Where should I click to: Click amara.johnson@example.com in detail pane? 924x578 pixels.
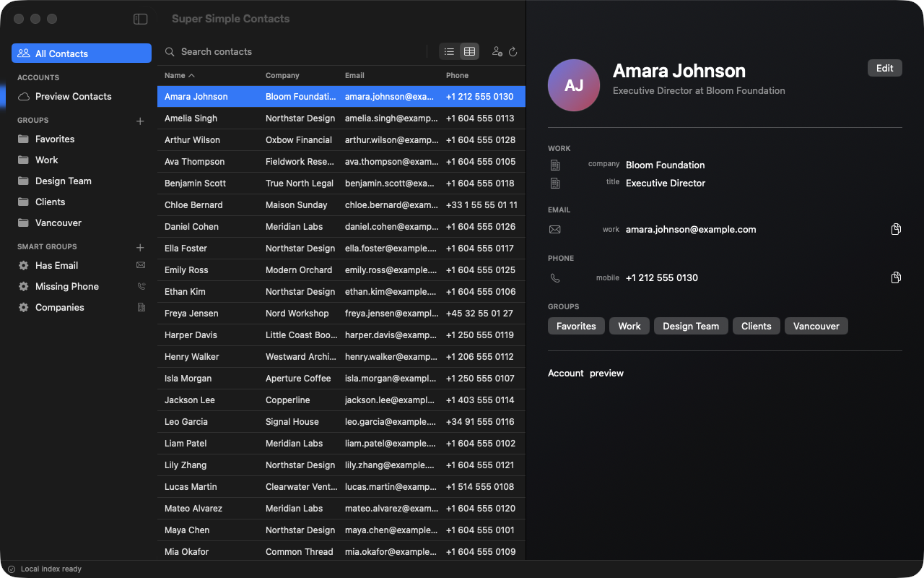coord(691,229)
